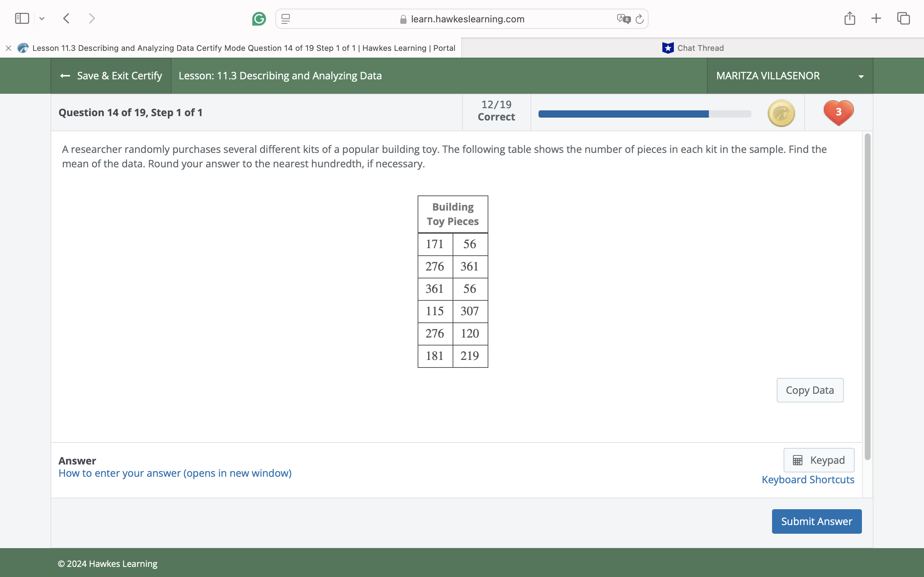Click the heart lives indicator
The width and height of the screenshot is (924, 577).
[838, 112]
